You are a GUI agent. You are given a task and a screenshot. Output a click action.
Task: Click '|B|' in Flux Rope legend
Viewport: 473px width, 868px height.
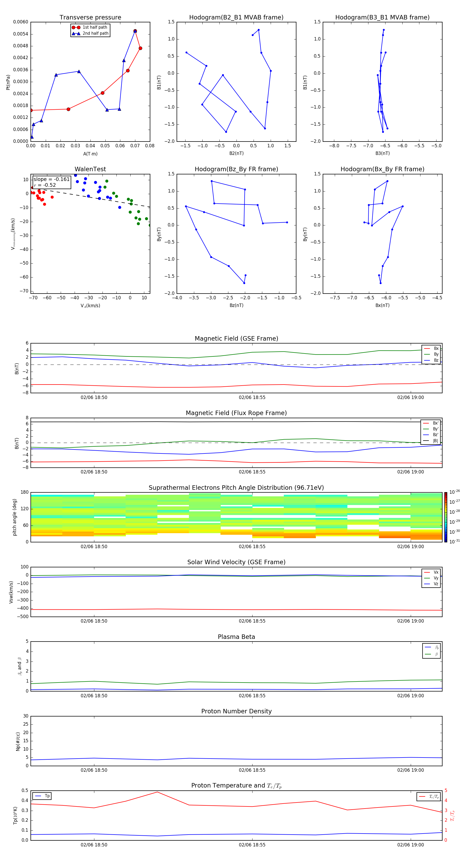(431, 440)
